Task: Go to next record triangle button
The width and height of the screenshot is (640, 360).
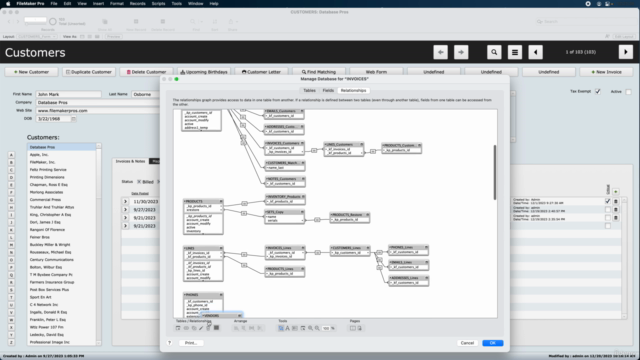Action: (626, 52)
